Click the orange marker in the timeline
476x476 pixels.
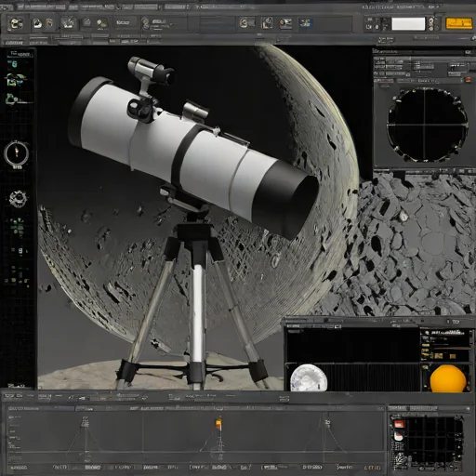coord(218,424)
